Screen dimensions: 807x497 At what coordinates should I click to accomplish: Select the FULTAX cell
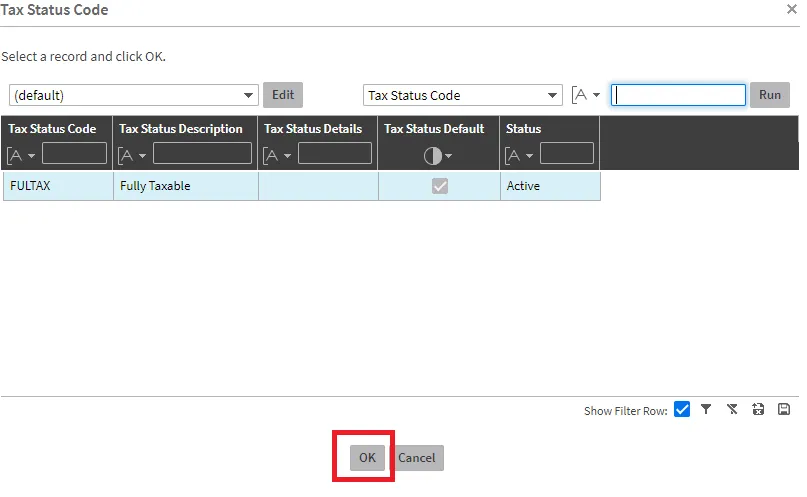tap(58, 186)
